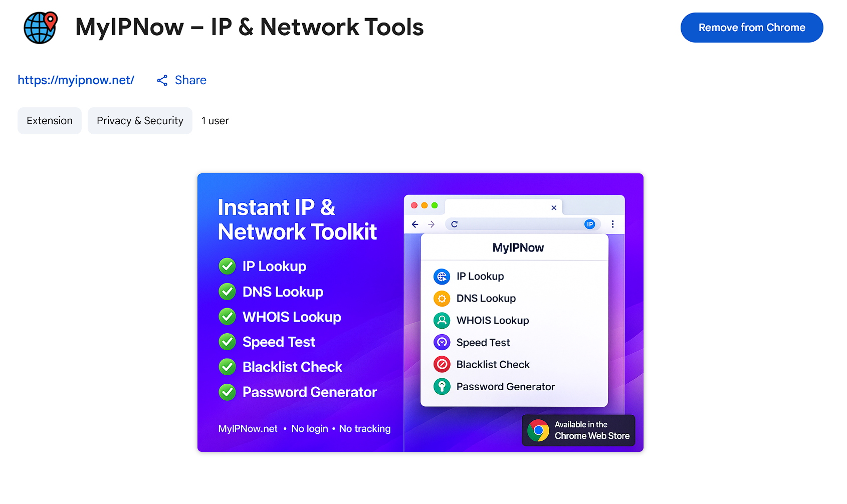Screen dimensions: 847x504
Task: Select the Blacklist Check red icon
Action: (x=442, y=364)
